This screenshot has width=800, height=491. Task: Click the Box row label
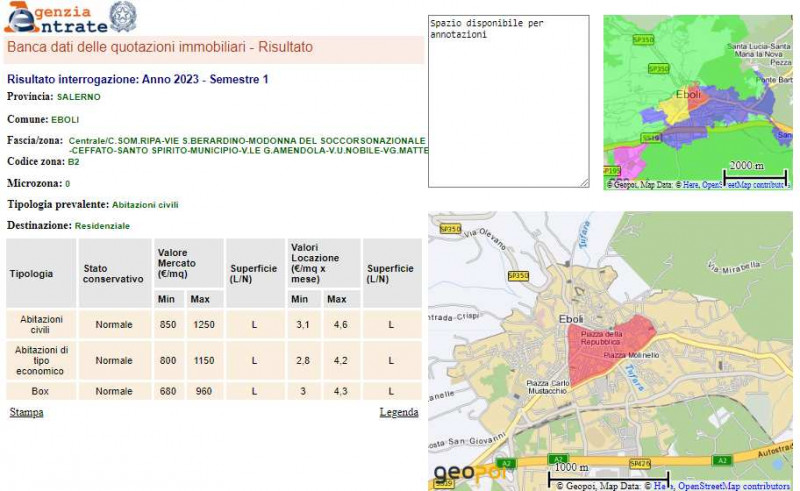tap(41, 391)
